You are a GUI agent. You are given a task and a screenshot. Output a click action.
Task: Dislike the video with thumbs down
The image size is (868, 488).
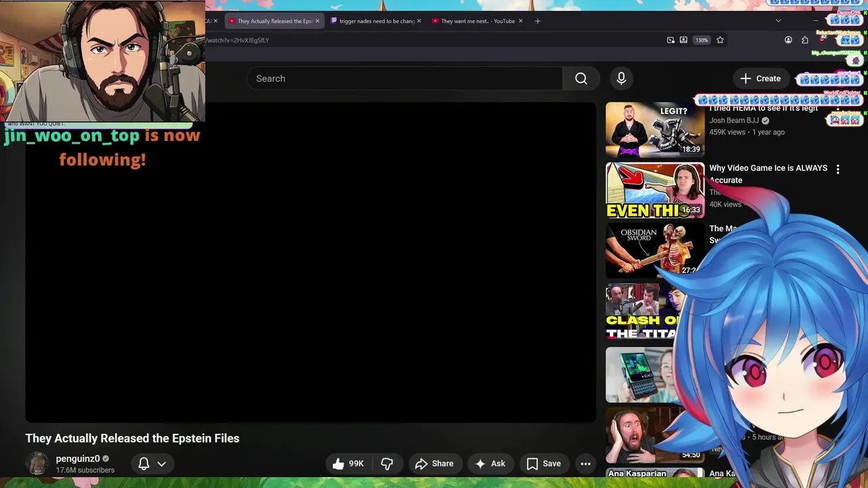tap(387, 464)
